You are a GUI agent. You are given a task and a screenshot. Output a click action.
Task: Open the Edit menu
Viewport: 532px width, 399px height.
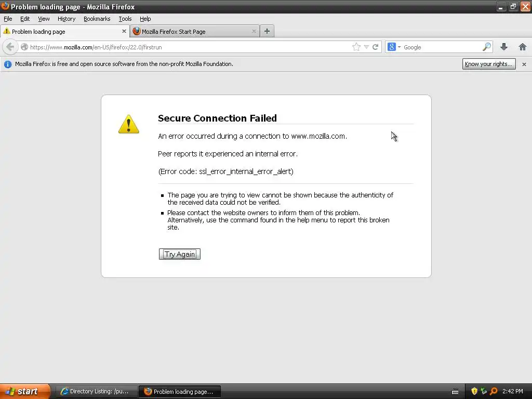[x=25, y=19]
